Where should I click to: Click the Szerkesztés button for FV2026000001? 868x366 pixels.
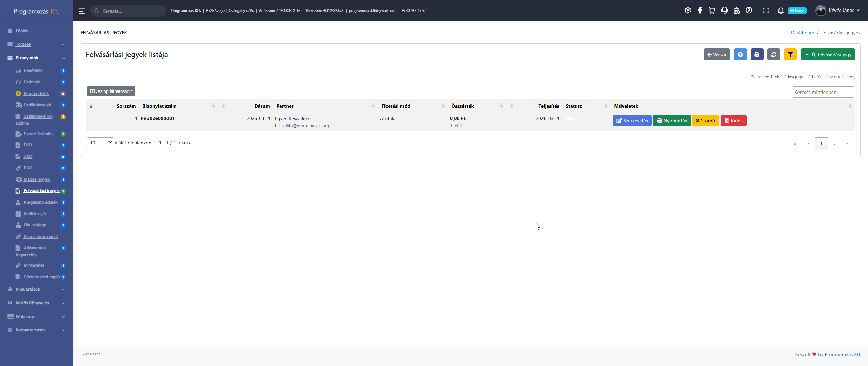(x=632, y=121)
